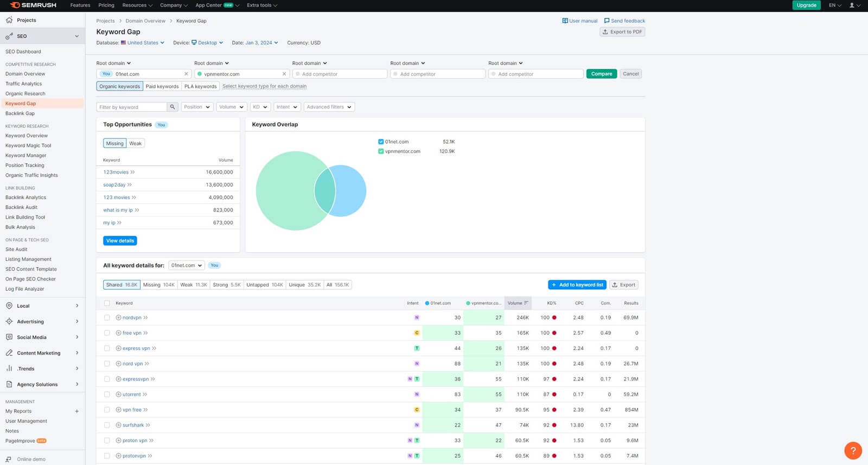The height and width of the screenshot is (465, 868).
Task: Add free vpn keyword using plus icon
Action: (118, 333)
